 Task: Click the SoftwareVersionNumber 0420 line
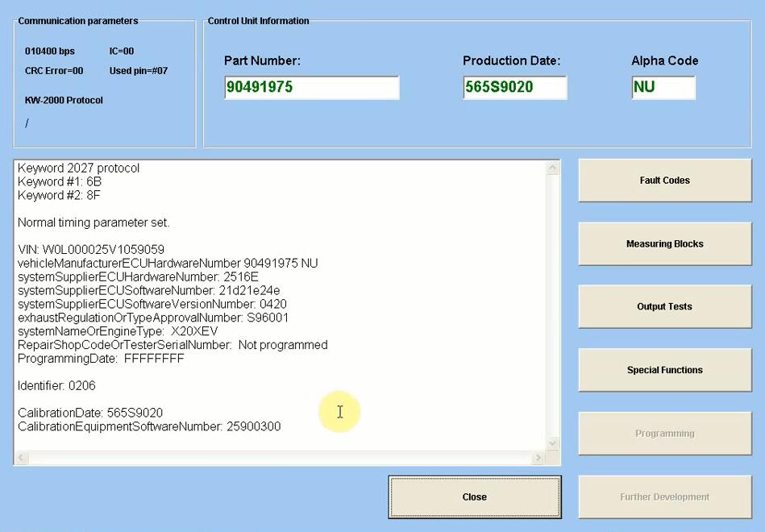(152, 304)
